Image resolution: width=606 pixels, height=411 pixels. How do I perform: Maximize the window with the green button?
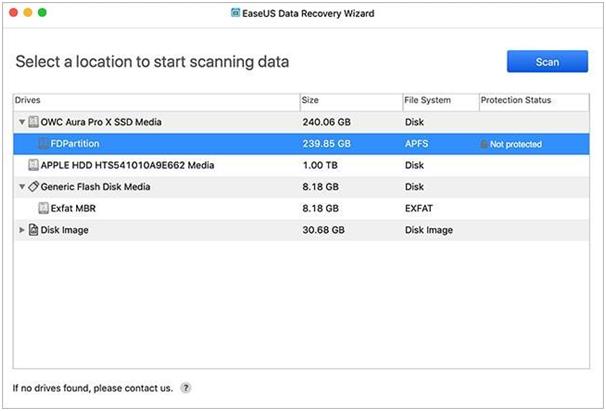click(x=42, y=13)
